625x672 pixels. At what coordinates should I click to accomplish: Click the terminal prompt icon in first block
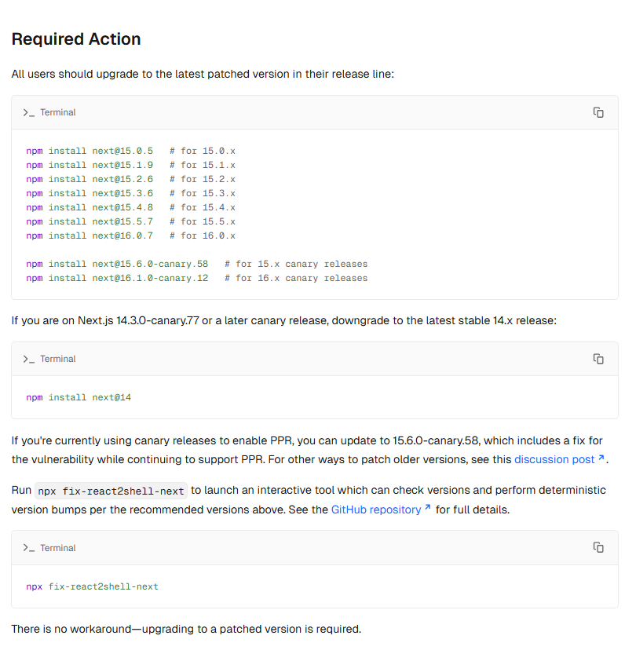pyautogui.click(x=29, y=113)
